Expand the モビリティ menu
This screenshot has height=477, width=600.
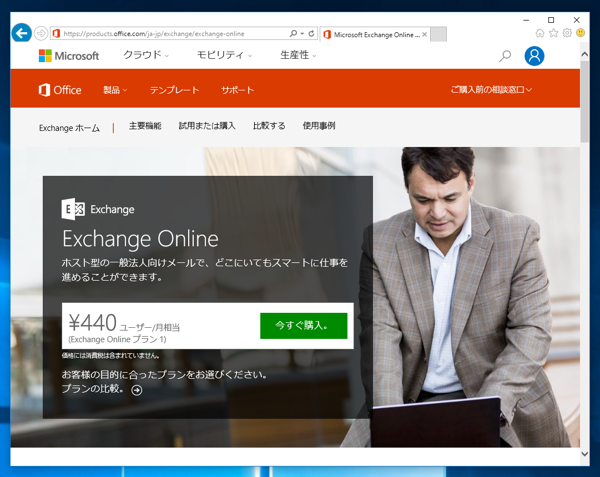coord(224,55)
